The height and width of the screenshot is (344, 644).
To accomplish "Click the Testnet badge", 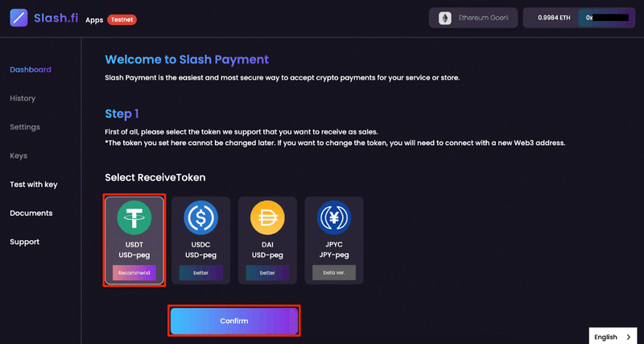I will coord(122,19).
